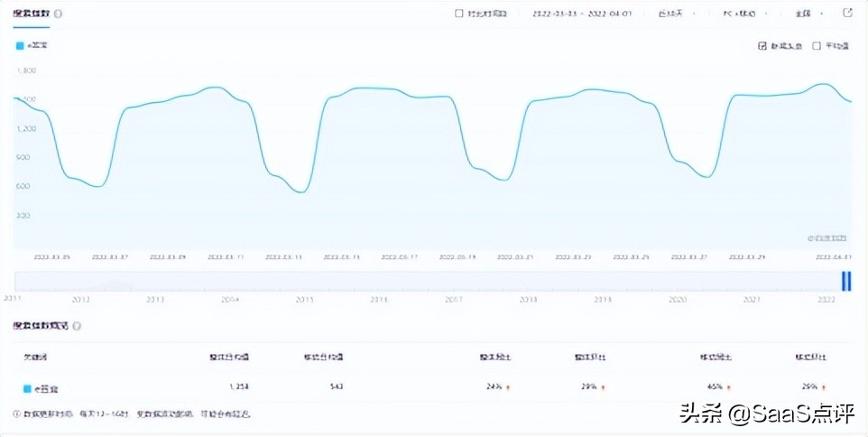The width and height of the screenshot is (868, 437).
Task: Click the info icon before the data update note
Action: pyautogui.click(x=16, y=414)
